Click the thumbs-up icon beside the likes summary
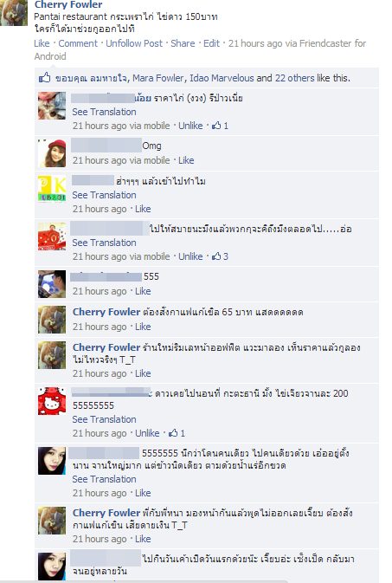The height and width of the screenshot is (583, 392). click(44, 78)
